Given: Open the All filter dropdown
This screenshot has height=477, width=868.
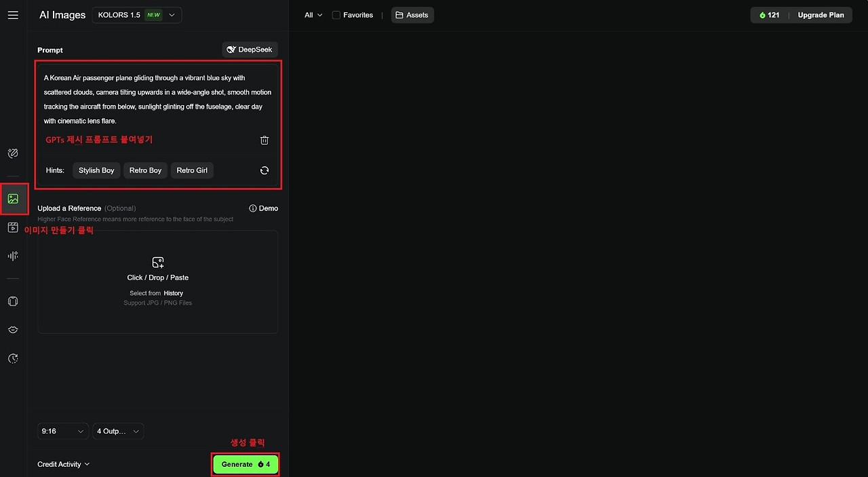Looking at the screenshot, I should 313,15.
